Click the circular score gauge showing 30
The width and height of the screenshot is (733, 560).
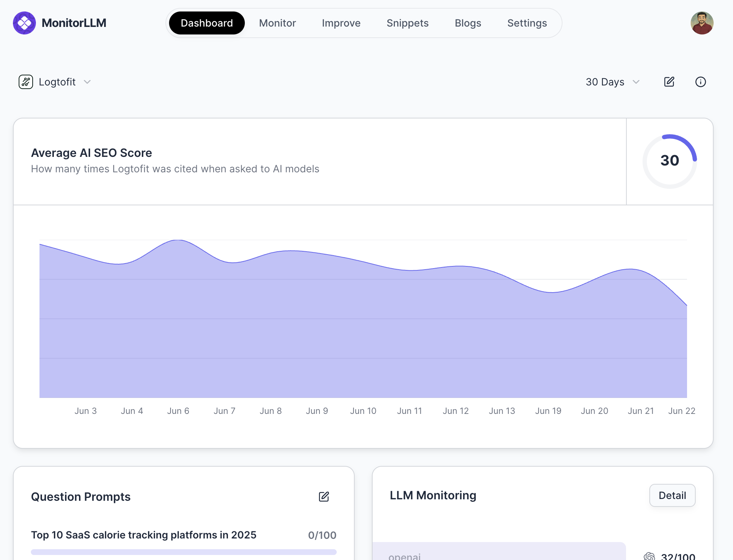669,161
